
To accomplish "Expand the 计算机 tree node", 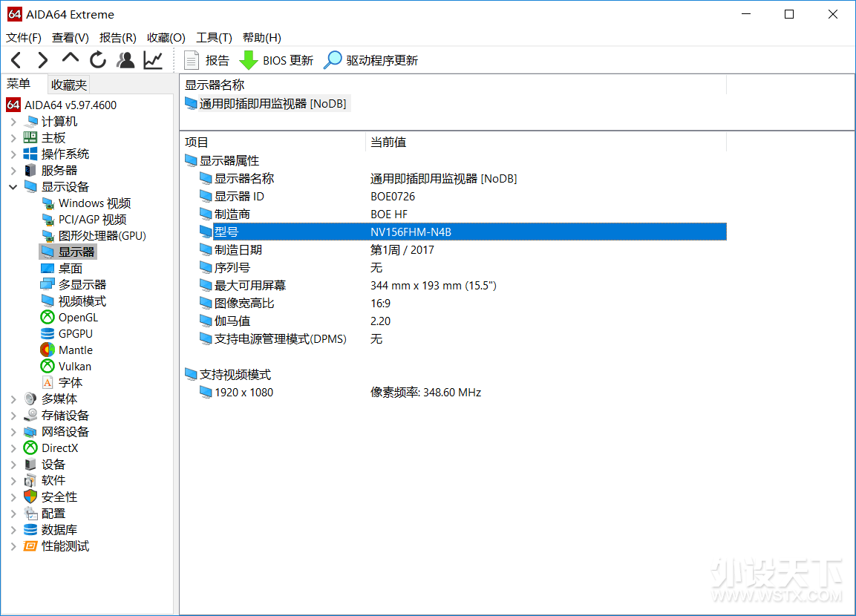I will (13, 122).
